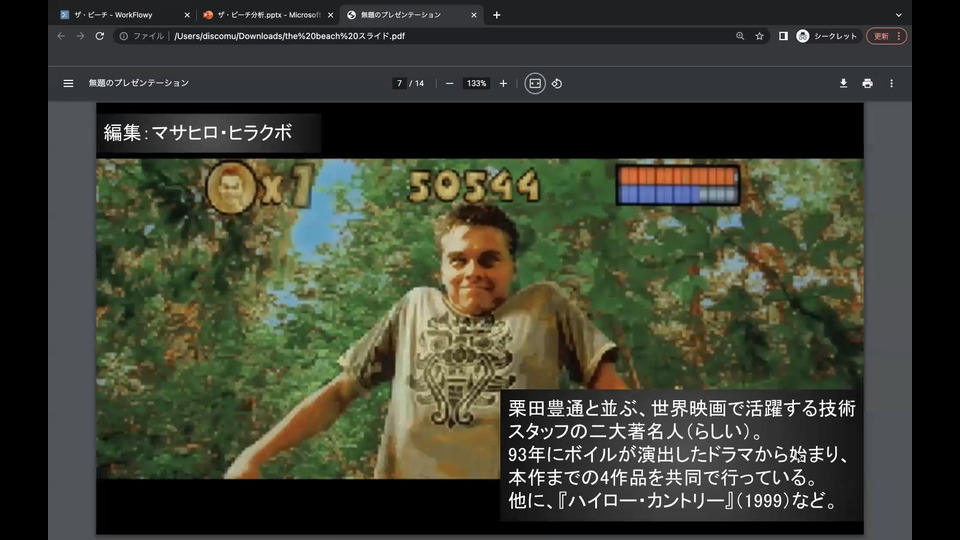Click the zoom magnifier icon in address bar
The height and width of the screenshot is (540, 960).
point(740,36)
